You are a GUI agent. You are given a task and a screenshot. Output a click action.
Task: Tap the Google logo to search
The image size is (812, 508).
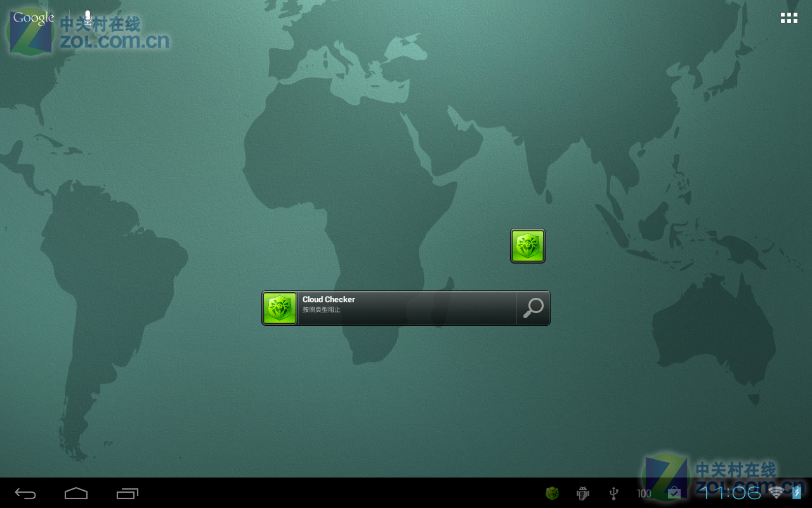point(32,17)
